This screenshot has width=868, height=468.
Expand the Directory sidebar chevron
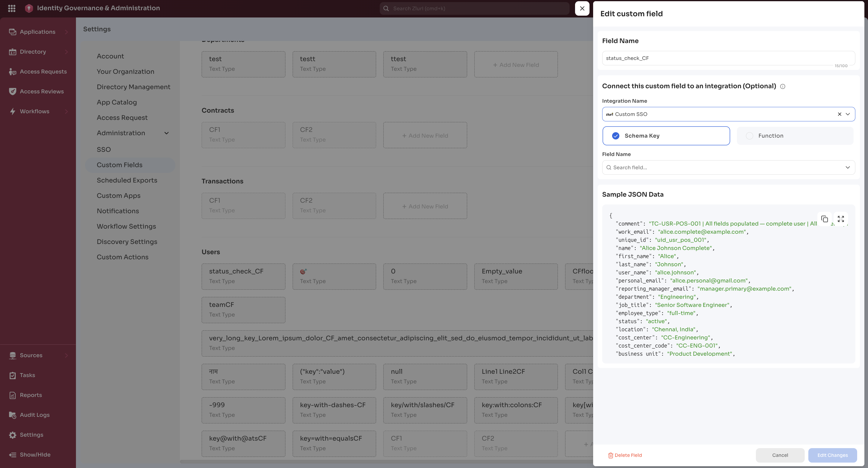[66, 51]
